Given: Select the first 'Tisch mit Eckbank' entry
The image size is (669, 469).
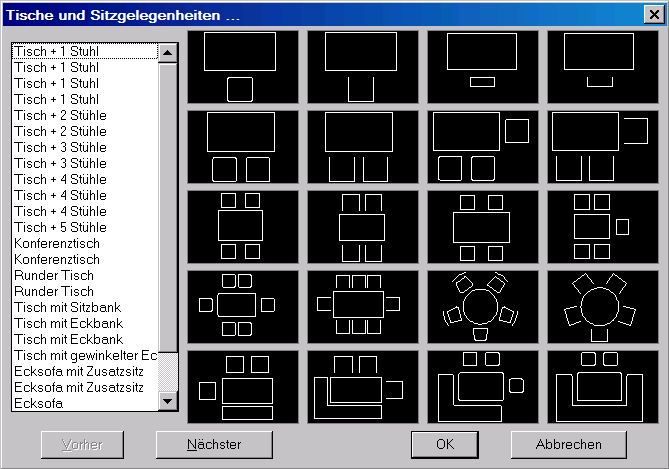Looking at the screenshot, I should (85, 323).
